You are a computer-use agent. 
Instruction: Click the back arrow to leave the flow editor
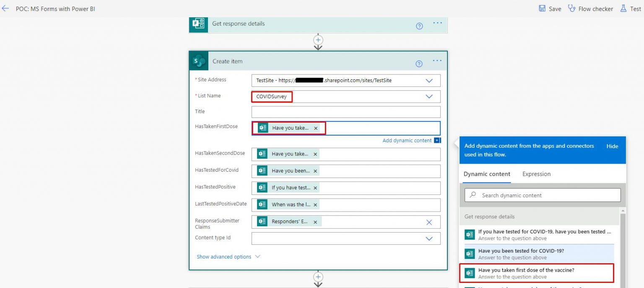(x=6, y=8)
